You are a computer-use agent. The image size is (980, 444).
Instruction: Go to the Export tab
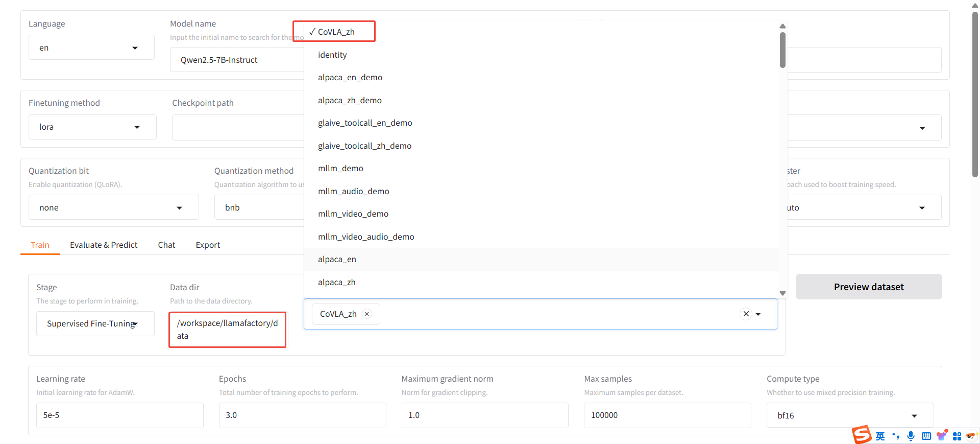208,245
